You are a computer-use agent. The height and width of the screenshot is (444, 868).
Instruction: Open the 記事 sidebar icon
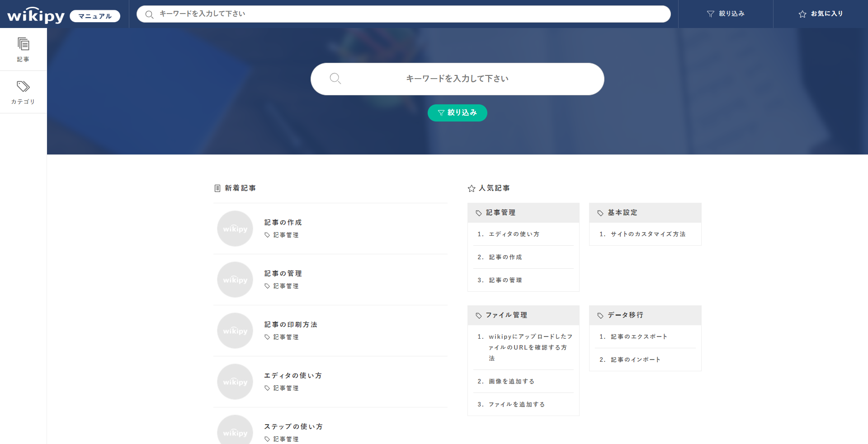[23, 44]
